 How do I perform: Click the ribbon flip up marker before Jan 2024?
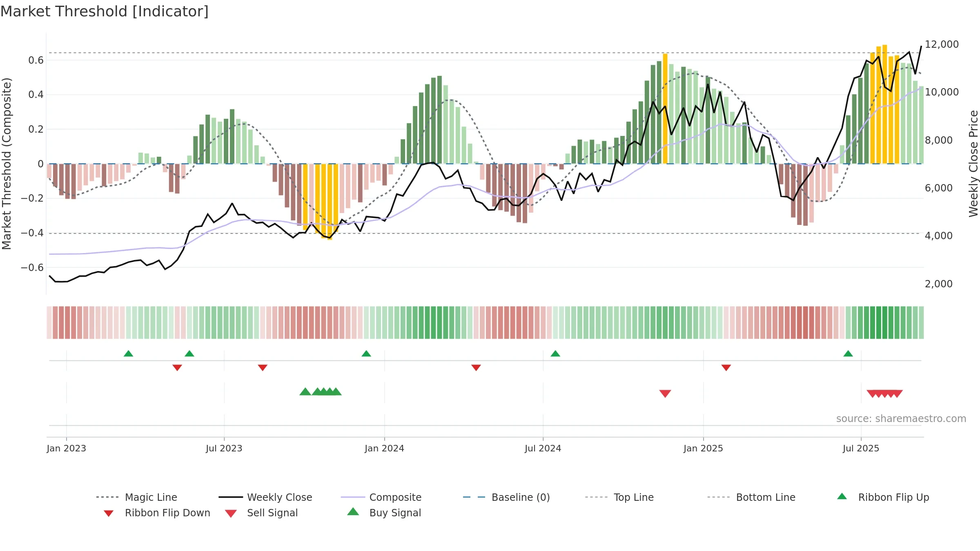pos(366,353)
